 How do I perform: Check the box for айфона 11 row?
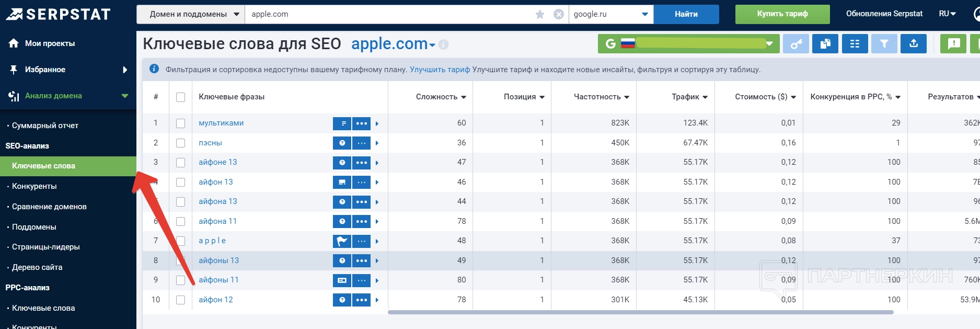click(181, 221)
